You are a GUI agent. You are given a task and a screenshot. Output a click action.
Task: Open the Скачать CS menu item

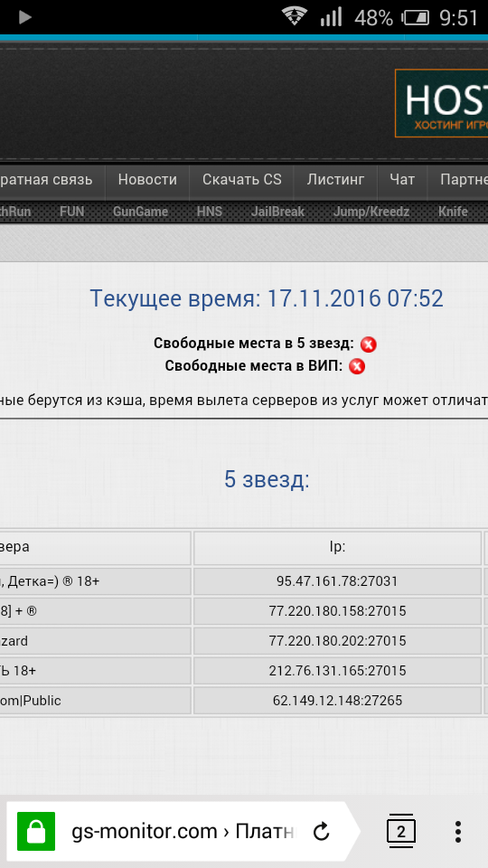pyautogui.click(x=242, y=180)
